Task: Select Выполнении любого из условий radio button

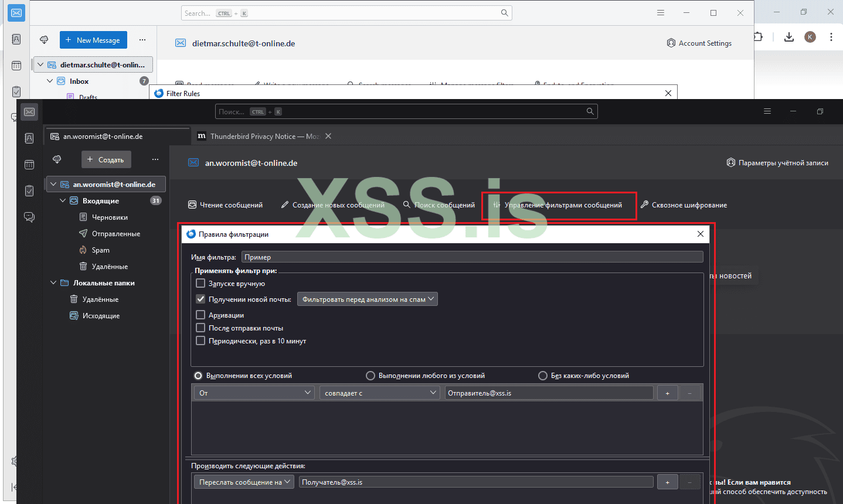Action: pyautogui.click(x=370, y=376)
